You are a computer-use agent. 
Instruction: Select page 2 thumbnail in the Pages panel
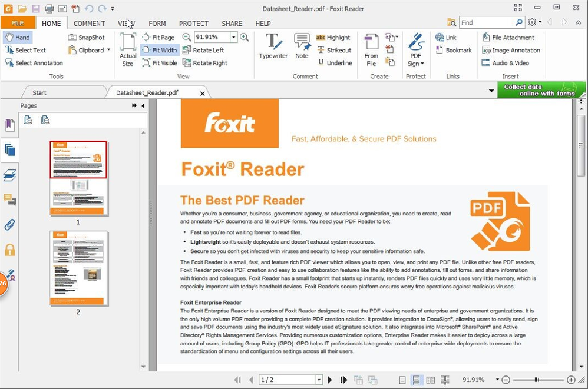(x=78, y=268)
